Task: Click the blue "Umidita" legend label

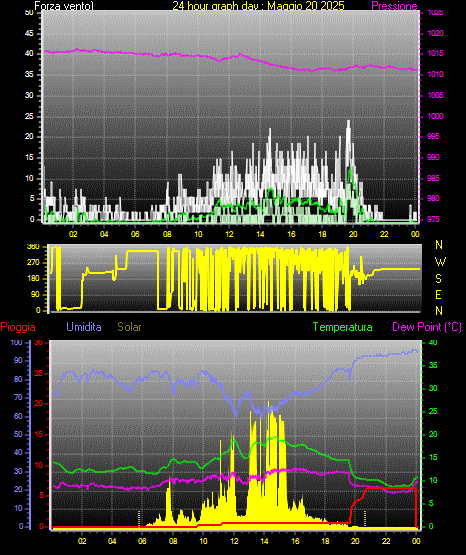Action: (84, 327)
